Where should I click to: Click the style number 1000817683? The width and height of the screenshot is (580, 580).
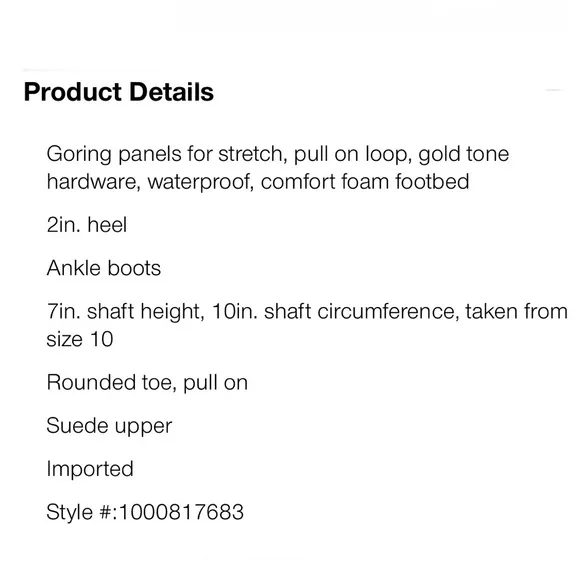pos(181,512)
